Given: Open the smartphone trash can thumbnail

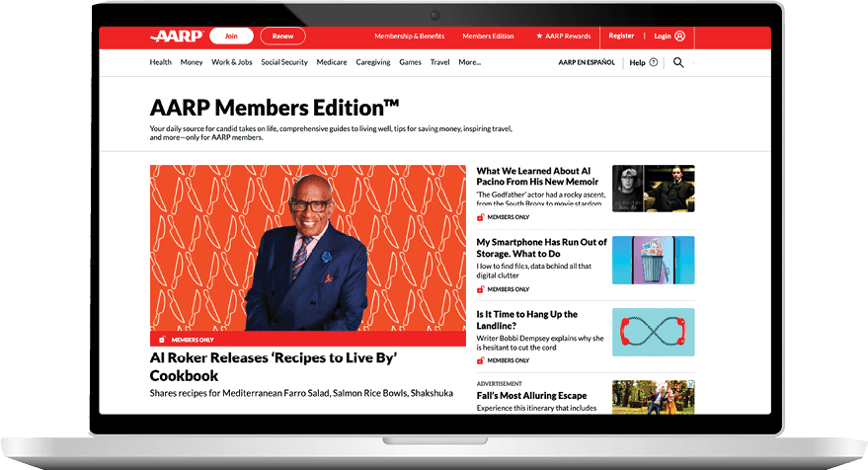Looking at the screenshot, I should tap(653, 261).
